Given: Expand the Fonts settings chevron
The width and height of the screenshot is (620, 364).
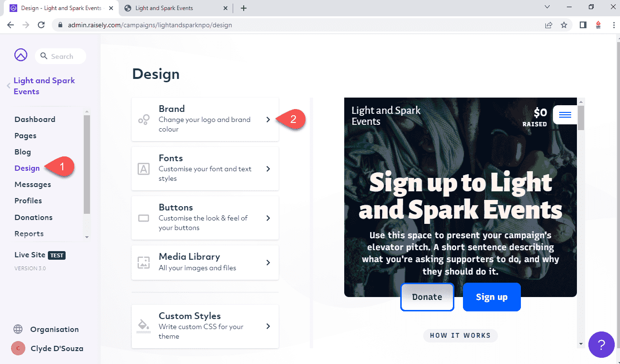Looking at the screenshot, I should pyautogui.click(x=268, y=169).
